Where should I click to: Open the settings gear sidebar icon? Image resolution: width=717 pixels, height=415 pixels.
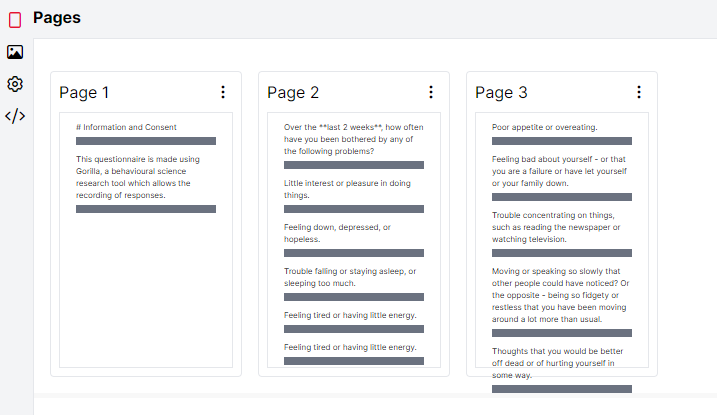tap(15, 84)
